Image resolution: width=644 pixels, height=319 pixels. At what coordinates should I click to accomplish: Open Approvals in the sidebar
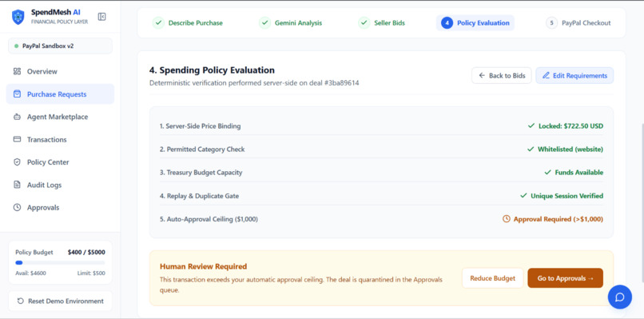[x=60, y=208]
